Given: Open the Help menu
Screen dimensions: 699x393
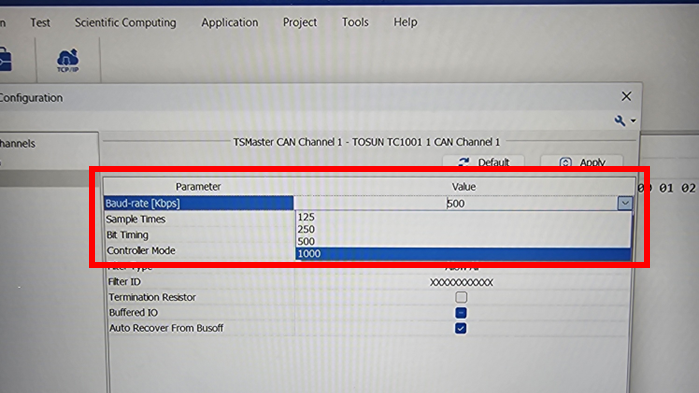Looking at the screenshot, I should (x=405, y=22).
